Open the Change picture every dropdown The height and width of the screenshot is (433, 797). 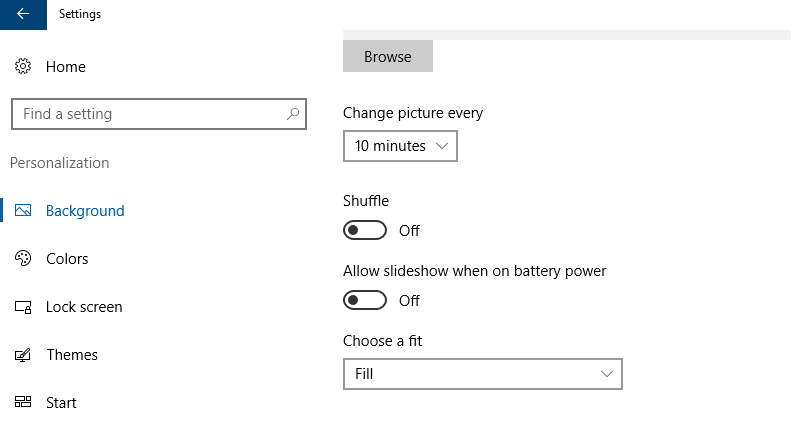401,146
